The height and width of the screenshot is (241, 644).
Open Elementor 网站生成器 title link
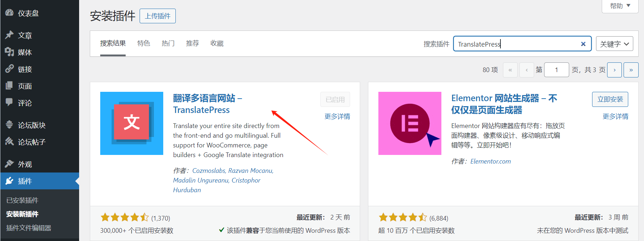(x=504, y=104)
